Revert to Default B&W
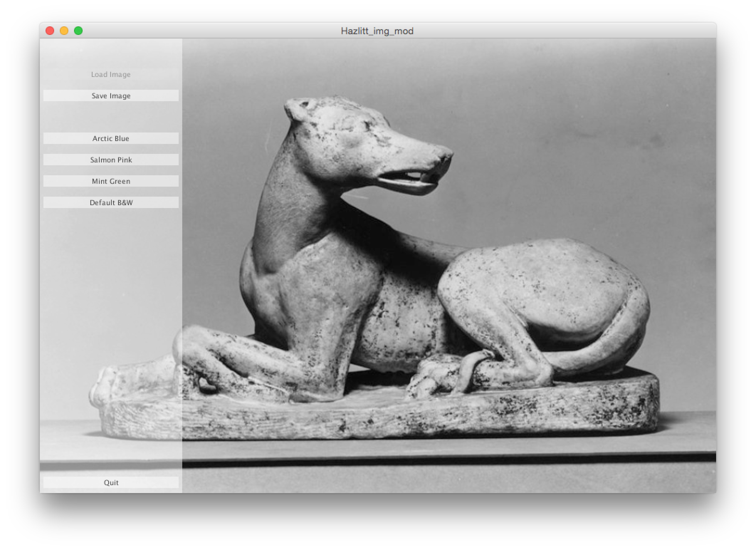This screenshot has height=550, width=756. pyautogui.click(x=111, y=203)
